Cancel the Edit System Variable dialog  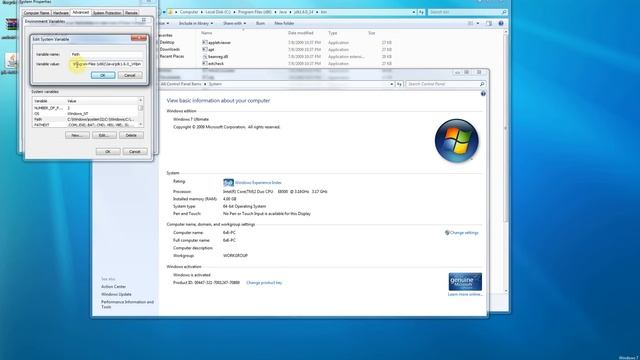click(130, 76)
